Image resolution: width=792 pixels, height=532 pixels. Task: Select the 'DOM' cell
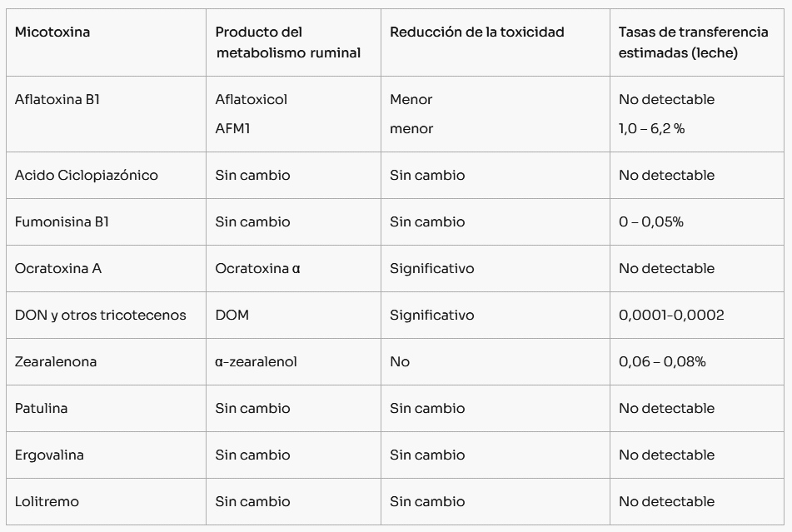(232, 316)
